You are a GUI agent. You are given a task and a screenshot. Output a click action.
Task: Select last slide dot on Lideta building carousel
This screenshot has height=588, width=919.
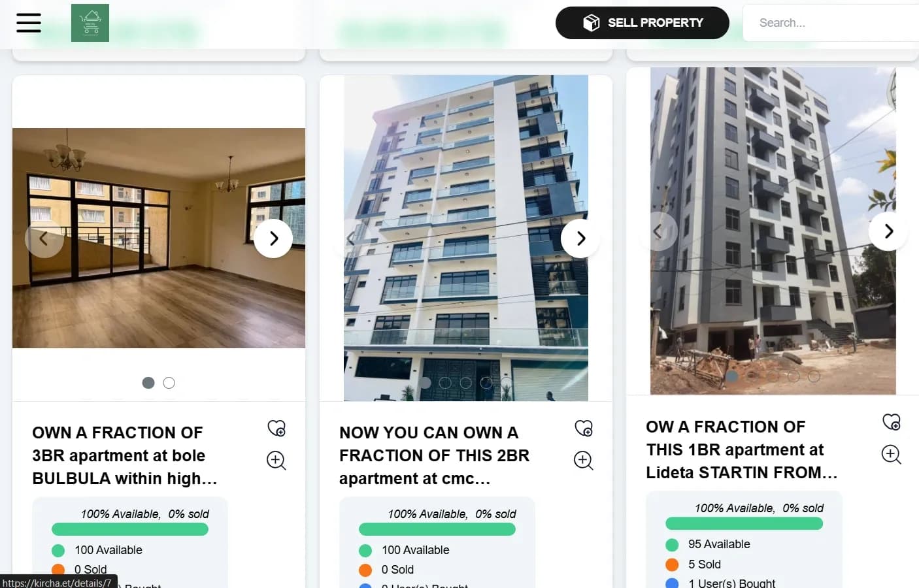[x=814, y=376]
